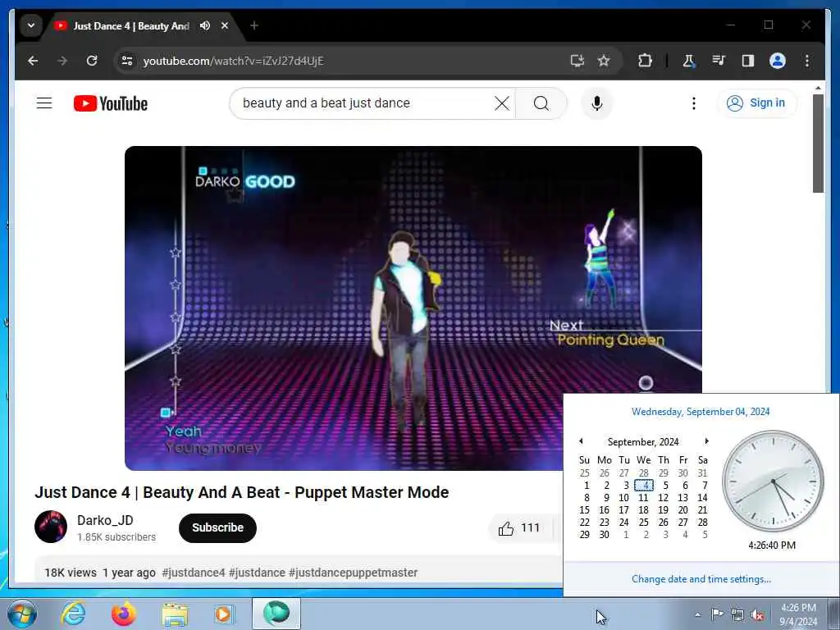Subscribe to Darko_JD channel
The height and width of the screenshot is (630, 840).
[x=217, y=527]
